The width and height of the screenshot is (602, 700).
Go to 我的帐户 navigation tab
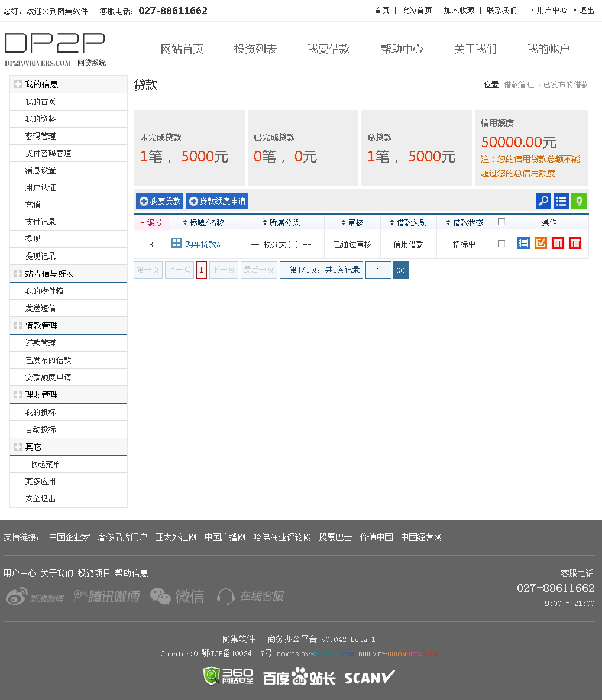tap(548, 49)
